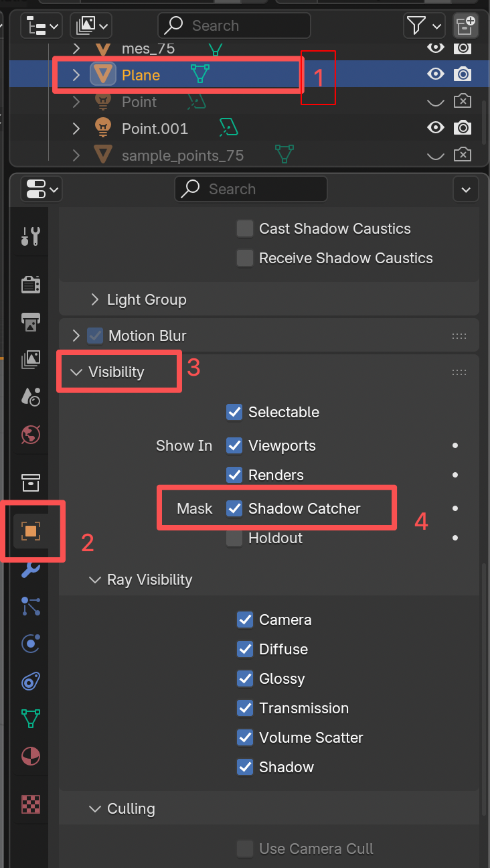Open the Physics properties tab icon
This screenshot has height=868, width=490.
[31, 644]
